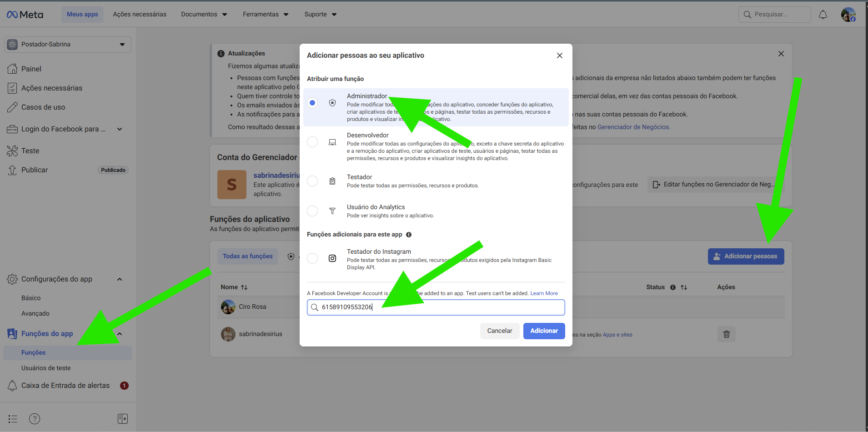Select the Testador do Instagram radio

click(x=312, y=258)
